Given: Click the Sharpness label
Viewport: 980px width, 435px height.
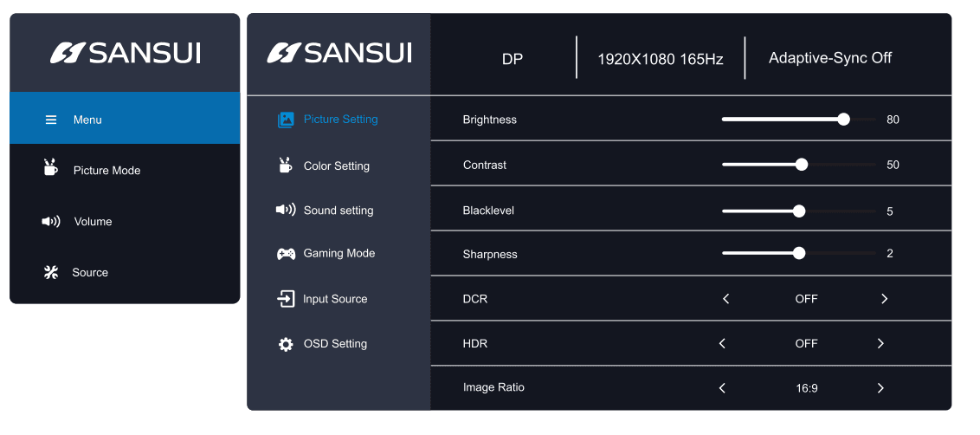Looking at the screenshot, I should coord(490,255).
